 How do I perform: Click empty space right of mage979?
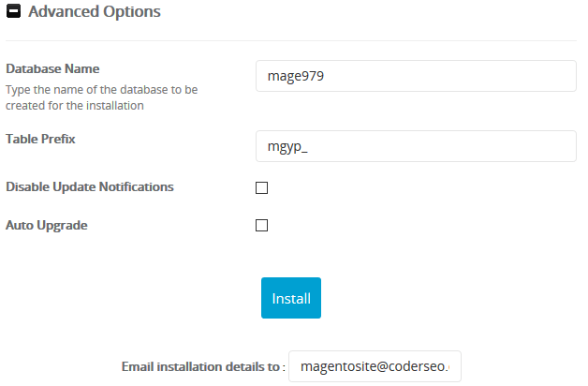click(x=450, y=76)
